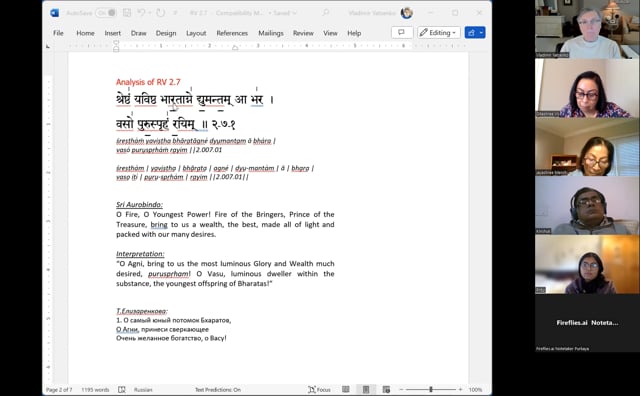Click the zoom in plus button
The width and height of the screenshot is (640, 396).
460,389
